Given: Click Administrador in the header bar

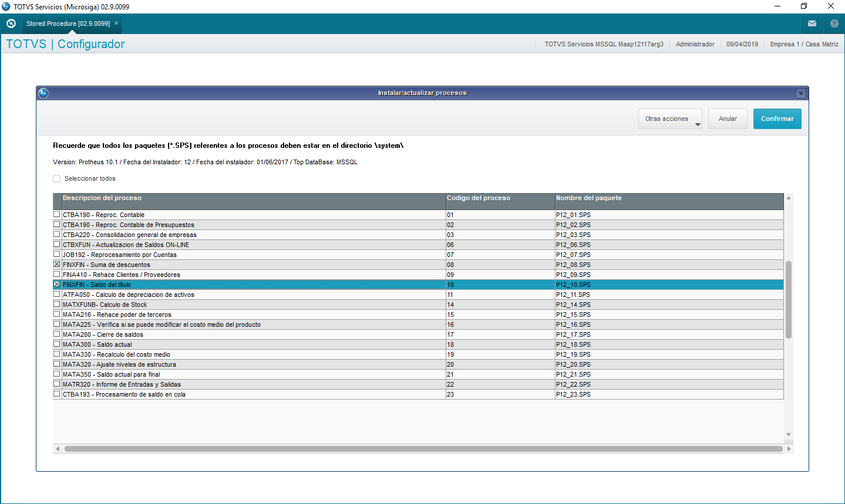Looking at the screenshot, I should [695, 44].
